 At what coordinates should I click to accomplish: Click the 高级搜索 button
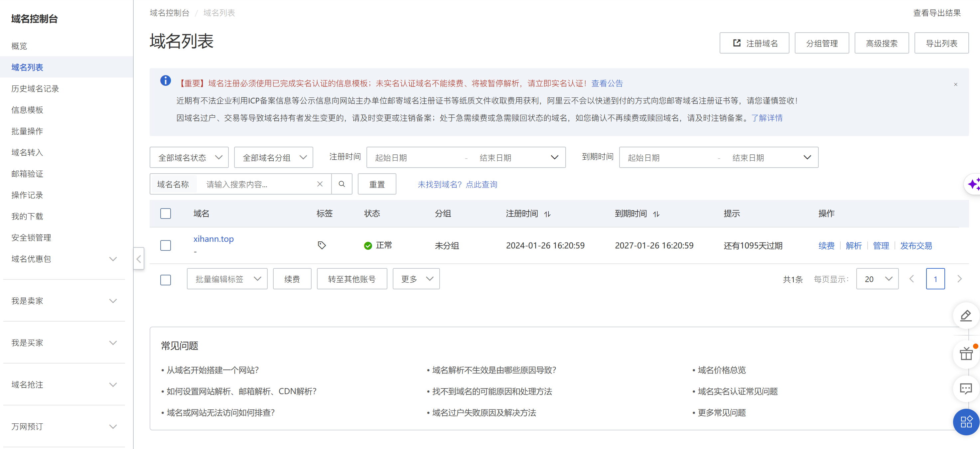pyautogui.click(x=882, y=43)
